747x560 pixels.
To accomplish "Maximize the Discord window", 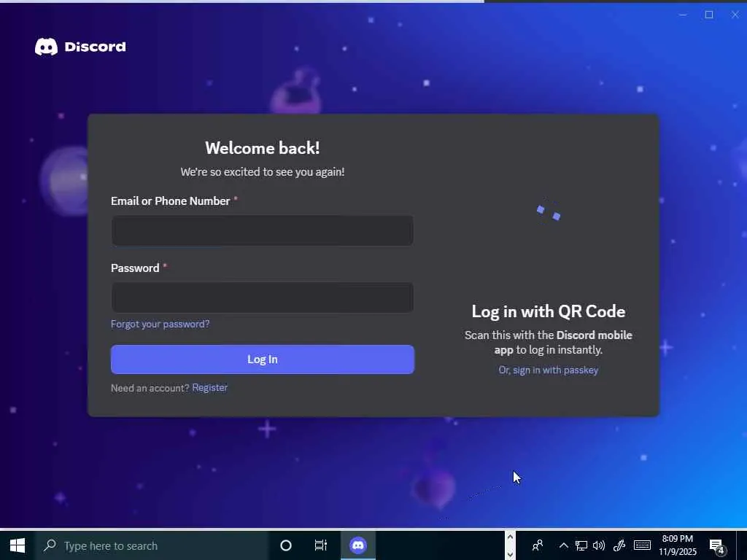I will tap(709, 15).
